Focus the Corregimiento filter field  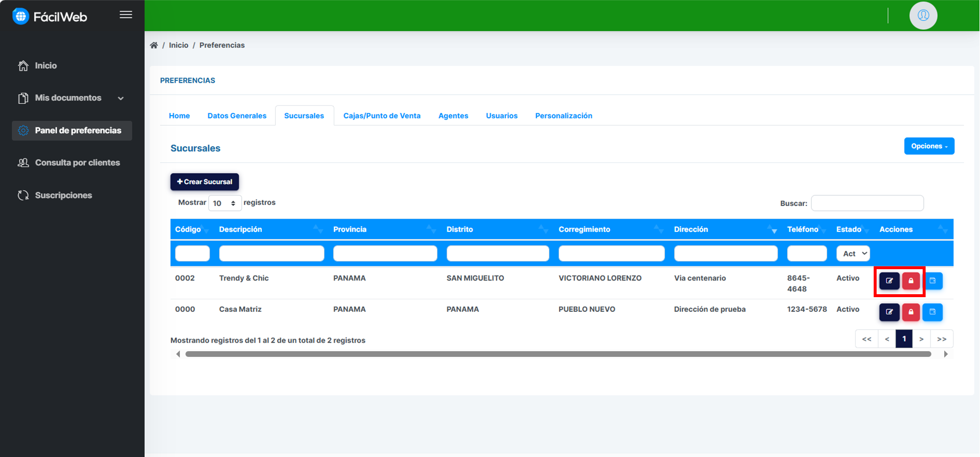point(612,254)
